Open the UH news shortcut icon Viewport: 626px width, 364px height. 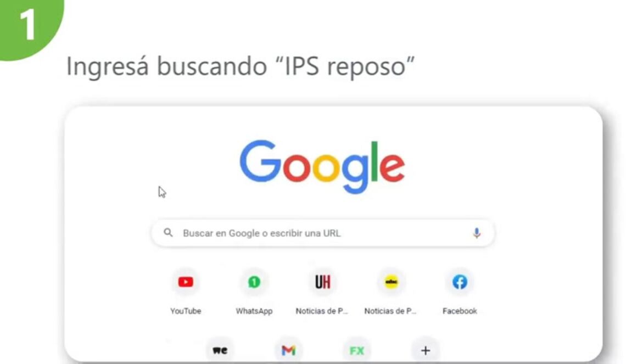(x=322, y=282)
